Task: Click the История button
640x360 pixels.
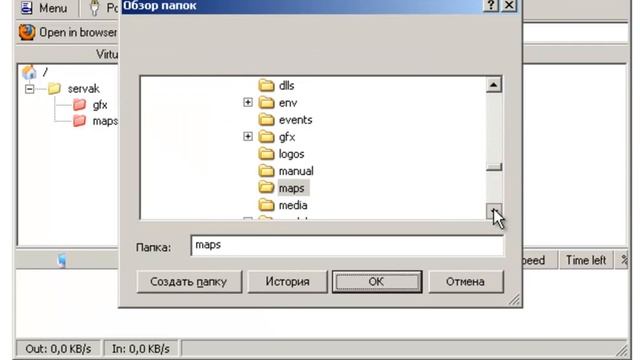Action: coord(287,282)
